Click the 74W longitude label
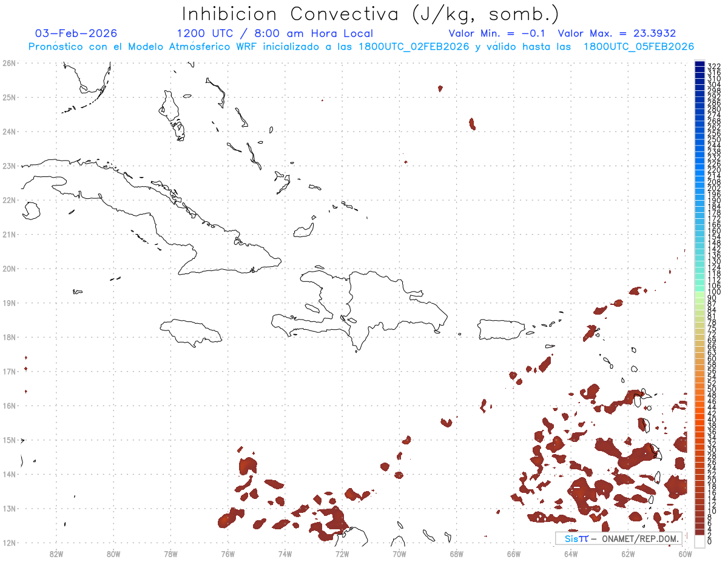Viewport: 728px width, 562px height. click(x=285, y=553)
